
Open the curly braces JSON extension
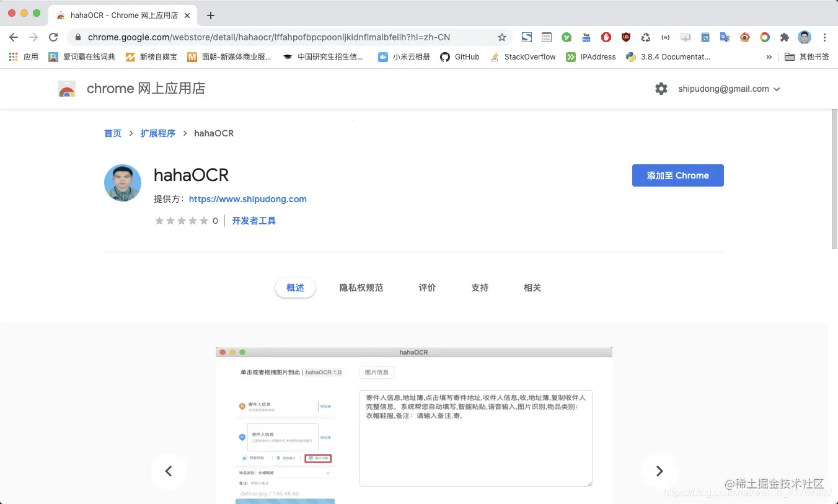coord(666,37)
